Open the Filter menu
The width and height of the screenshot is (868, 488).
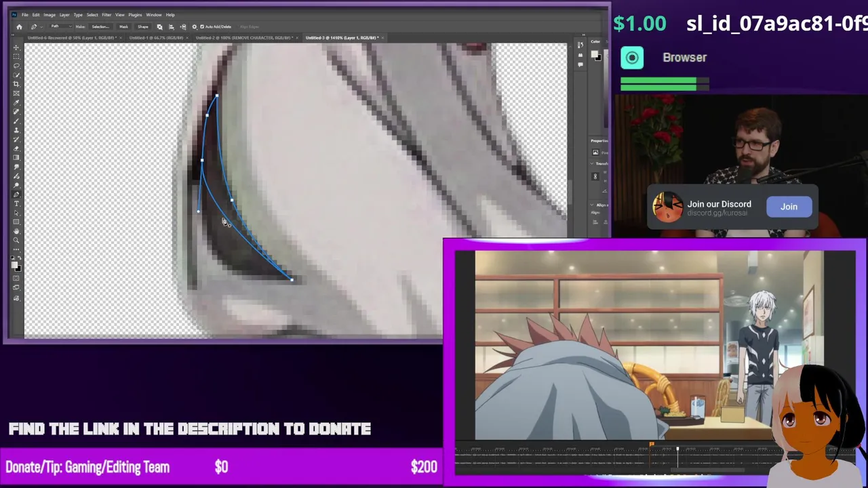click(106, 15)
